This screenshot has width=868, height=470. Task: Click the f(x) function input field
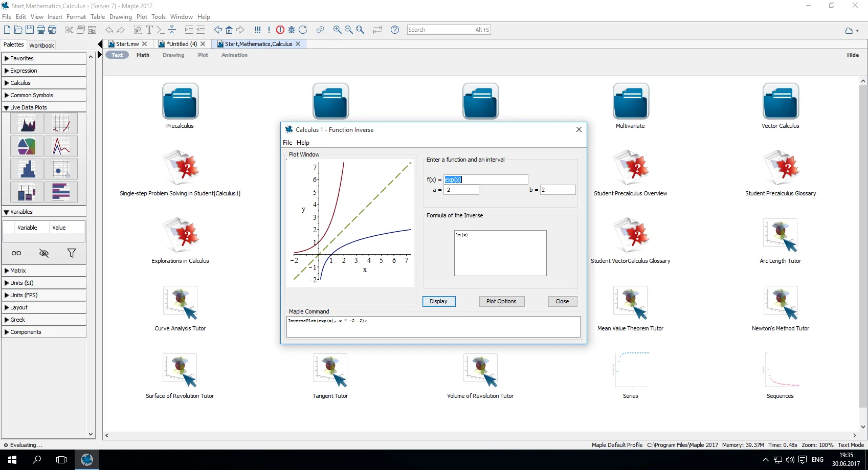485,180
